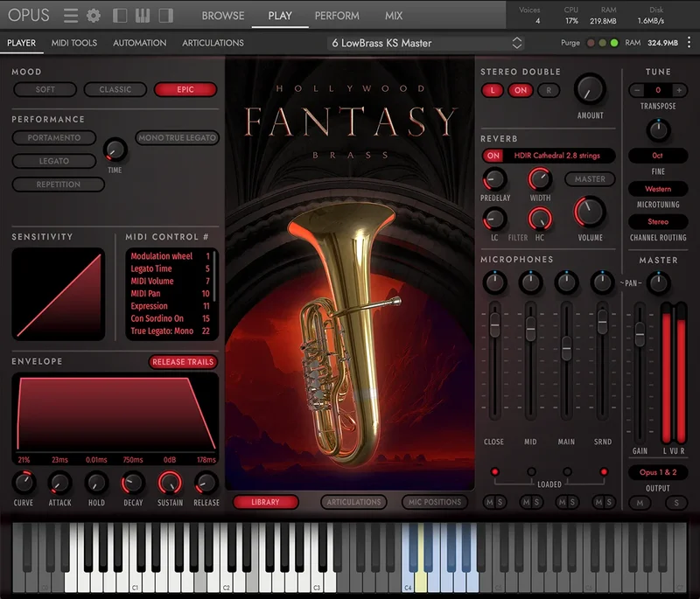Adjust the Master Pan knob
Screen dimensions: 700x599
[659, 282]
